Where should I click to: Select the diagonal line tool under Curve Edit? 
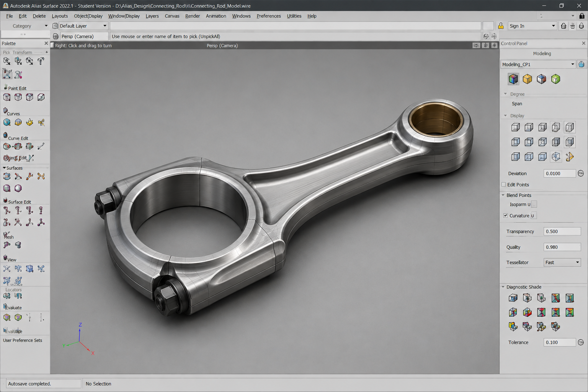[x=41, y=146]
